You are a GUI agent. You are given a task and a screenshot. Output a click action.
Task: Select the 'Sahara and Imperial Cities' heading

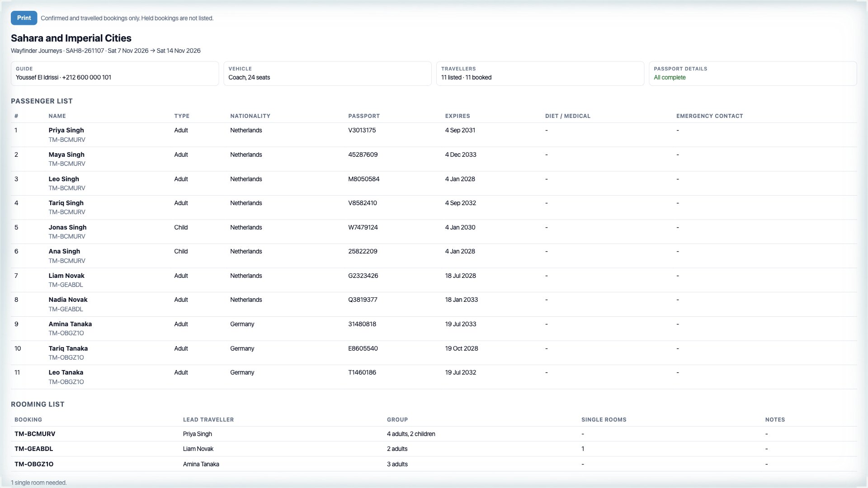click(x=71, y=38)
